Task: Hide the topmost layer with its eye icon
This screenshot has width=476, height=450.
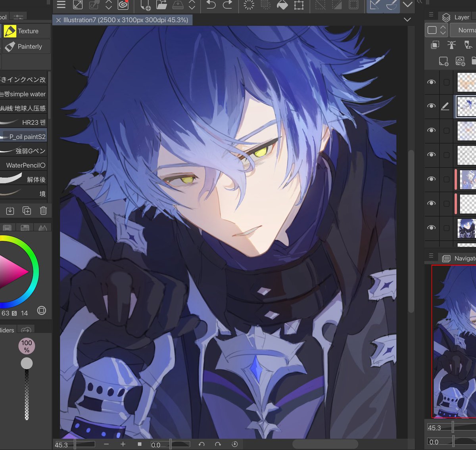Action: (431, 82)
